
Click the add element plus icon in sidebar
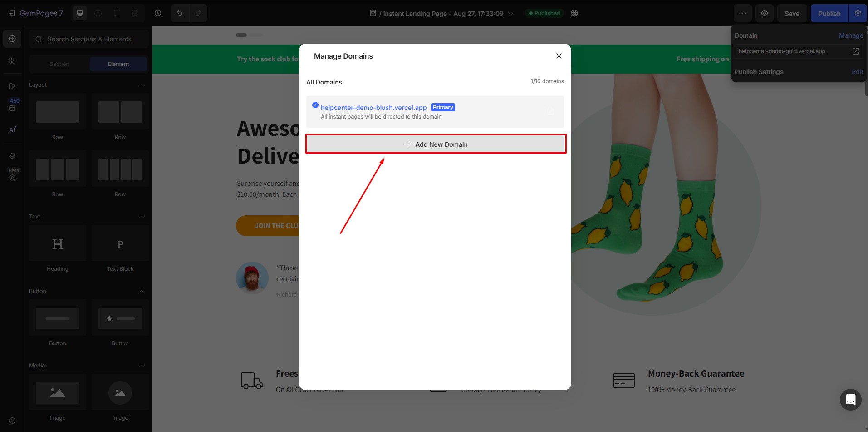coord(12,39)
